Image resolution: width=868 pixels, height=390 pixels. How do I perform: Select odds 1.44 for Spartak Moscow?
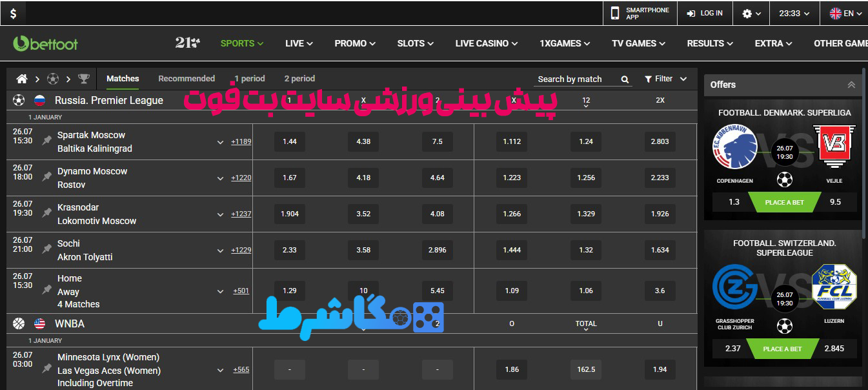[290, 141]
